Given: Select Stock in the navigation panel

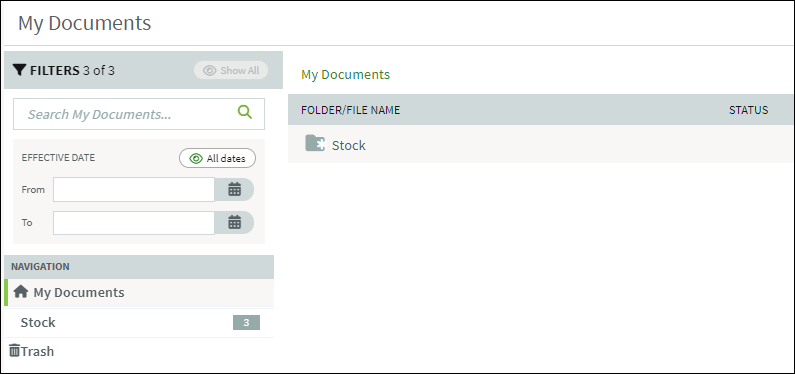Looking at the screenshot, I should pyautogui.click(x=139, y=322).
